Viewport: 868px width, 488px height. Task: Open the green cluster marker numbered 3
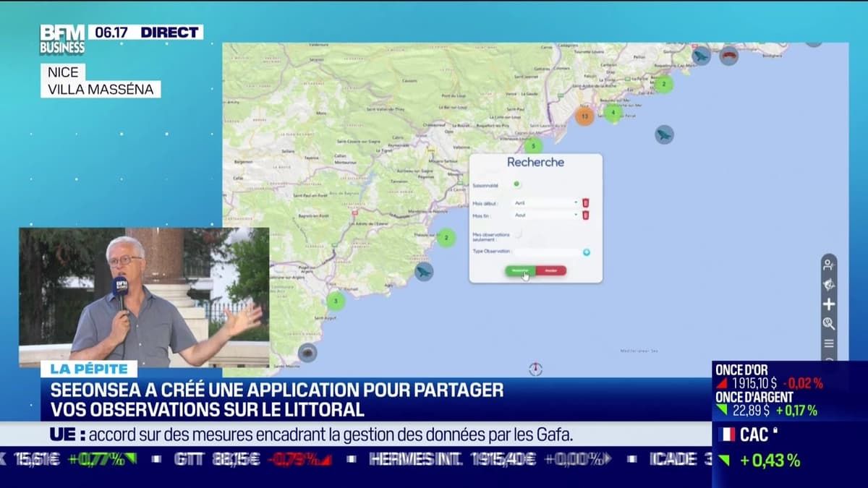click(335, 301)
